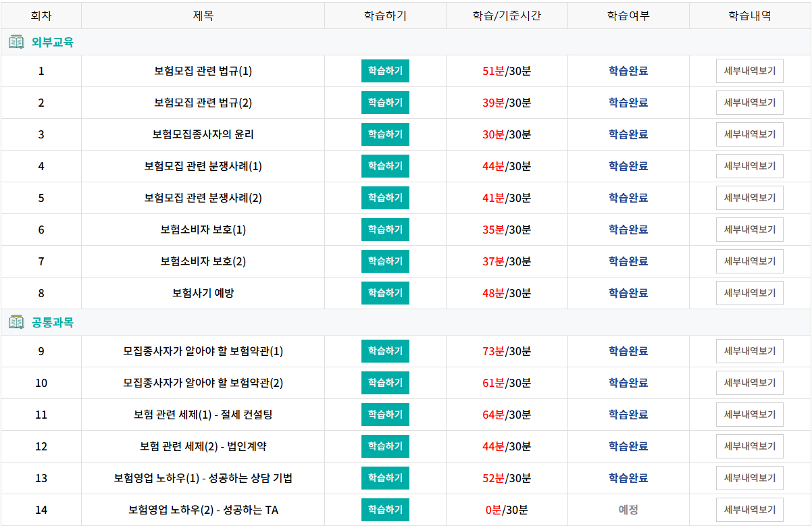Open 세부내역보기 for 절세 컨설팅 lesson
The width and height of the screenshot is (812, 526).
pyautogui.click(x=750, y=415)
